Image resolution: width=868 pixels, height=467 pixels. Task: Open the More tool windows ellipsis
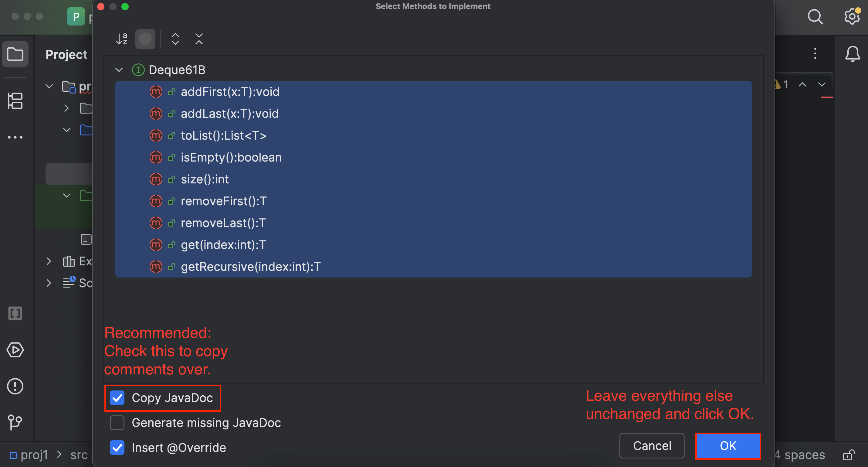(x=15, y=137)
